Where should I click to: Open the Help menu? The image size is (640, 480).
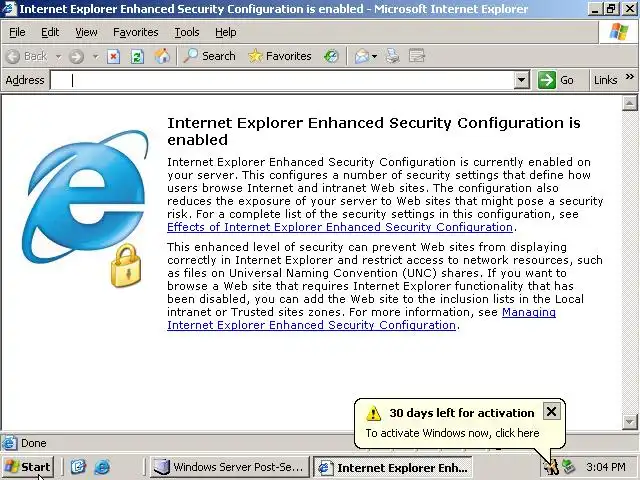coord(226,32)
